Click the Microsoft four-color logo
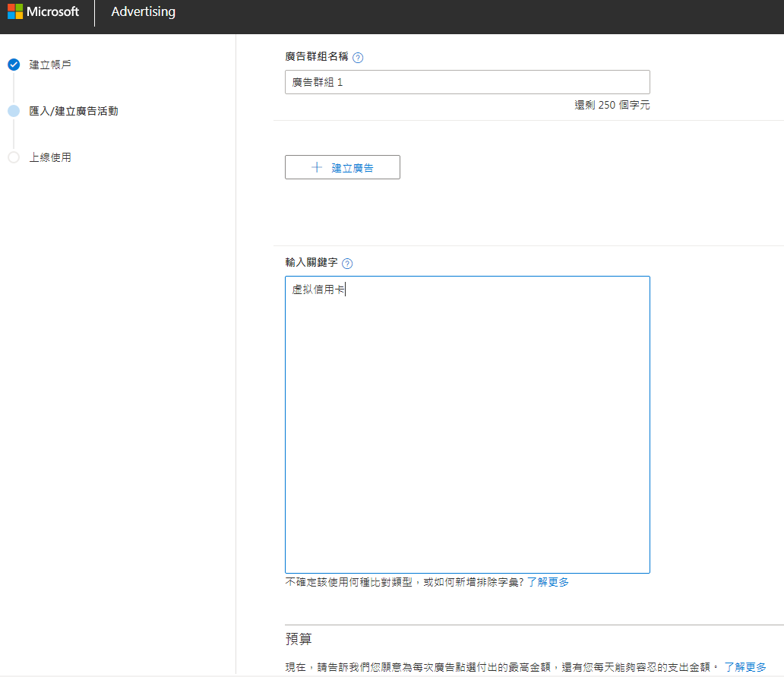Screen dimensions: 784x677 15,12
